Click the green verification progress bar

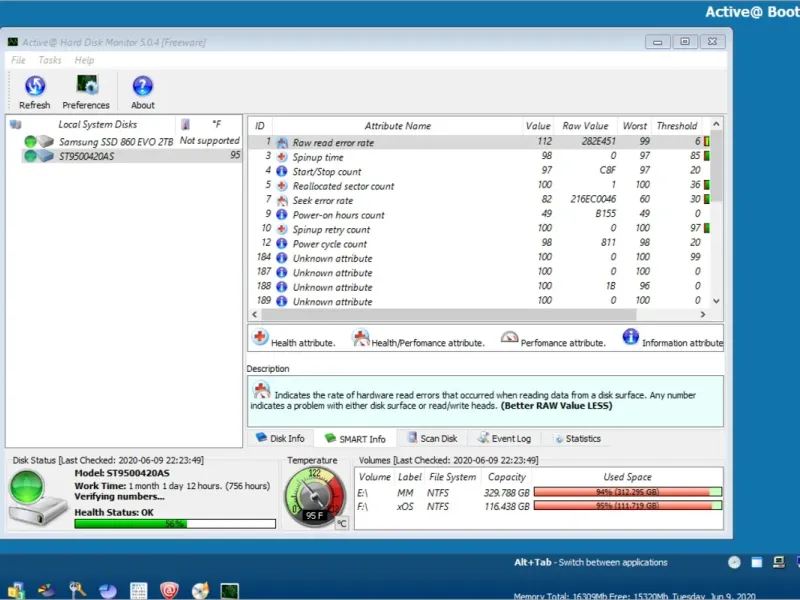(175, 523)
